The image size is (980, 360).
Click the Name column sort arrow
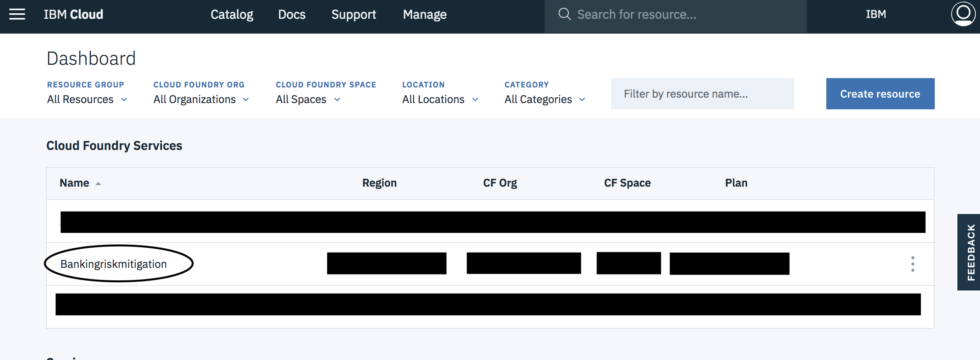pos(98,184)
